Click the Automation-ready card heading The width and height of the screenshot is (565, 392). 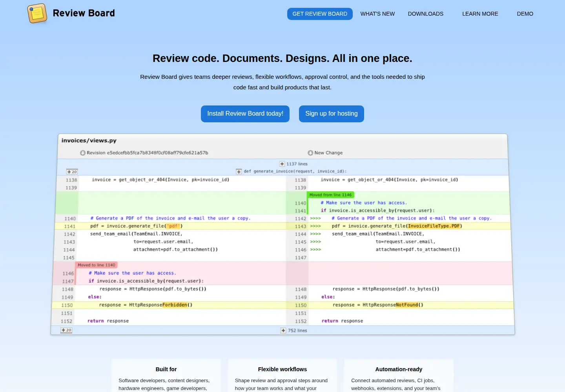pos(399,369)
